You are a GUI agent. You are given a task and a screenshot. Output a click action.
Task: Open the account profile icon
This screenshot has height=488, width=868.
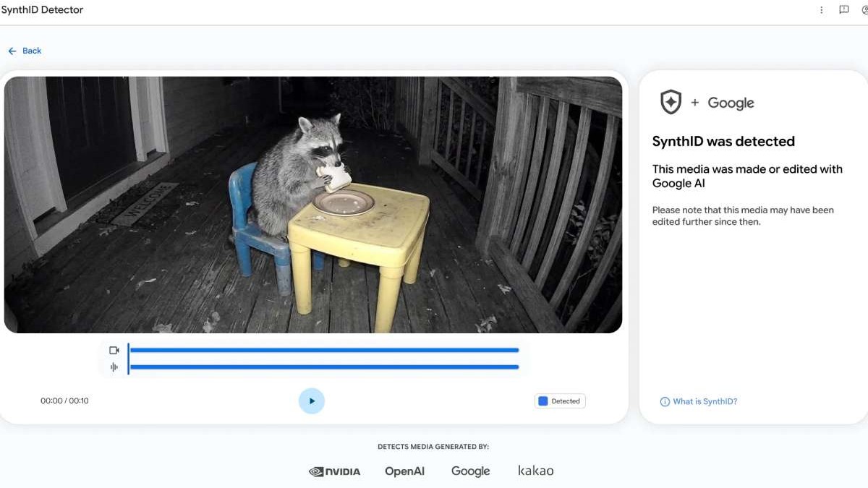865,10
